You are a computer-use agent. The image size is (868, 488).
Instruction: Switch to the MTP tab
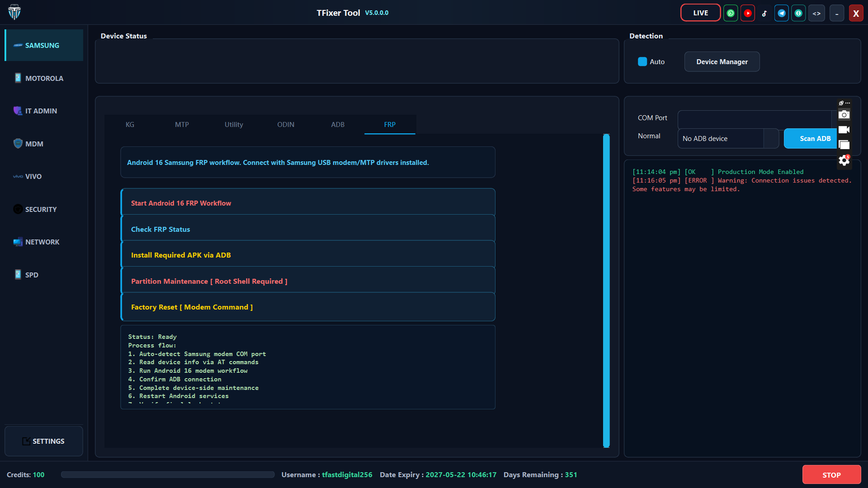click(x=182, y=125)
